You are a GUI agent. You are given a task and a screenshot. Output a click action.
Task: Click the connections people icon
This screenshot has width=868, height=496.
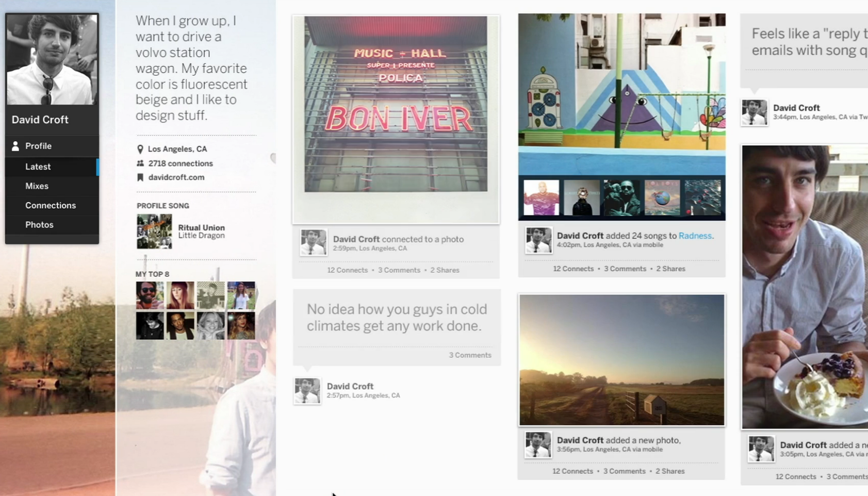coord(140,163)
